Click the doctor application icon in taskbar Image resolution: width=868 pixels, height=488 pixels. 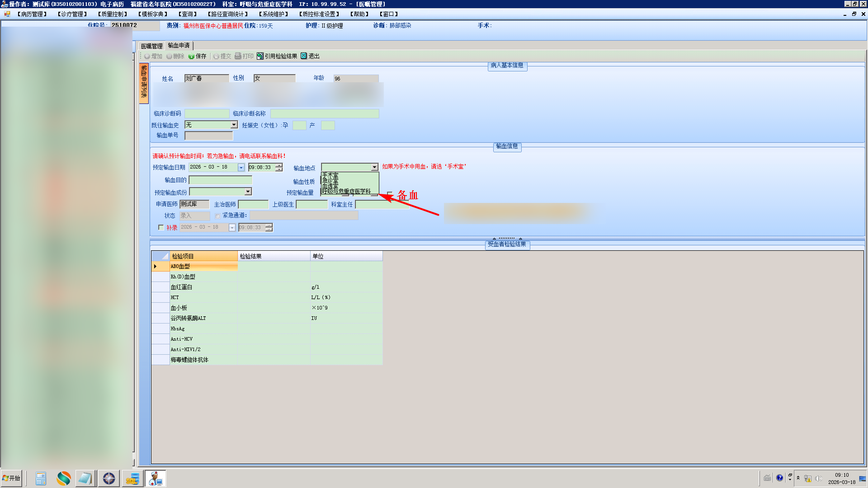tap(156, 479)
